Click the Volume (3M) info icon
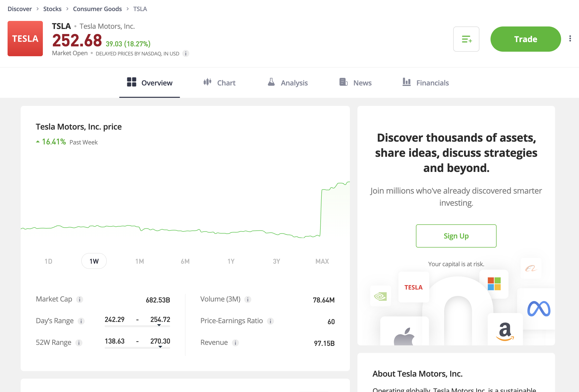Viewport: 579px width, 392px height. (x=248, y=299)
